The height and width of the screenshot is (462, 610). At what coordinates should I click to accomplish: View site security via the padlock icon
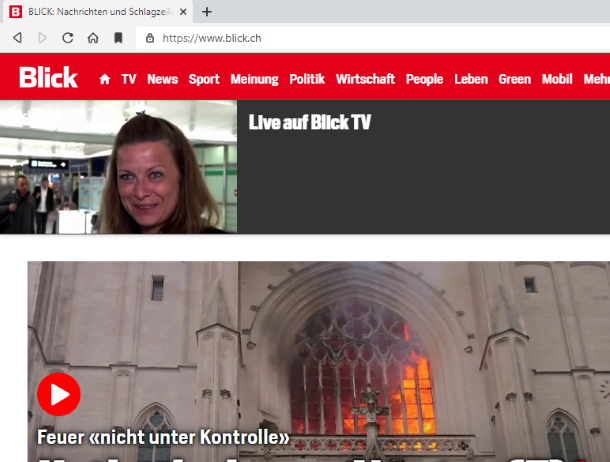click(x=150, y=38)
